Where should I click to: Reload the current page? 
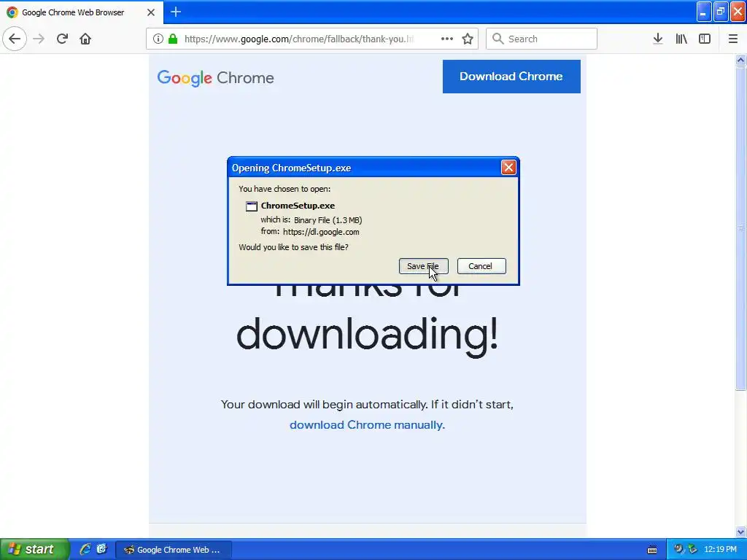point(62,39)
